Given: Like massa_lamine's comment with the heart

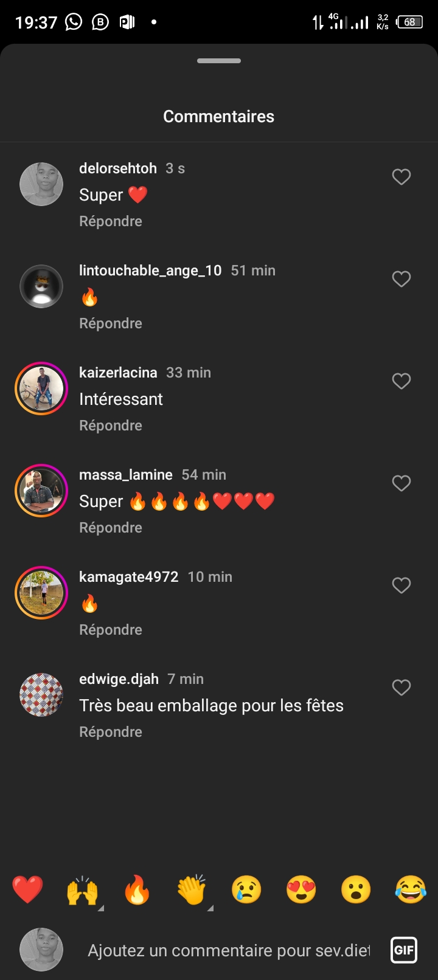Looking at the screenshot, I should point(401,483).
